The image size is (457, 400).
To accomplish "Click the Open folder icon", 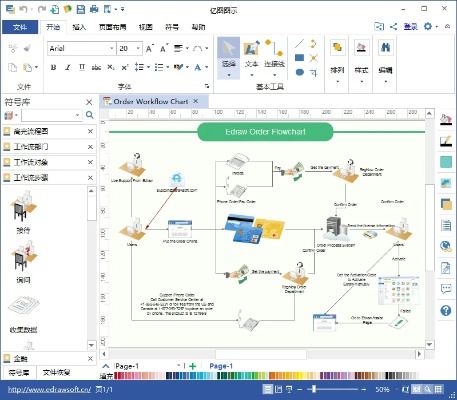I will pyautogui.click(x=68, y=9).
